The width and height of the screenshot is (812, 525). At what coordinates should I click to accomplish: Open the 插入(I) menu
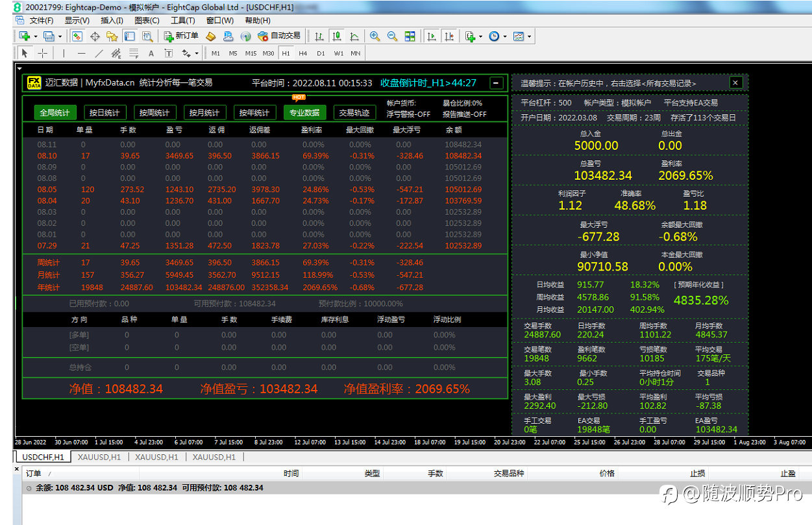coord(112,20)
